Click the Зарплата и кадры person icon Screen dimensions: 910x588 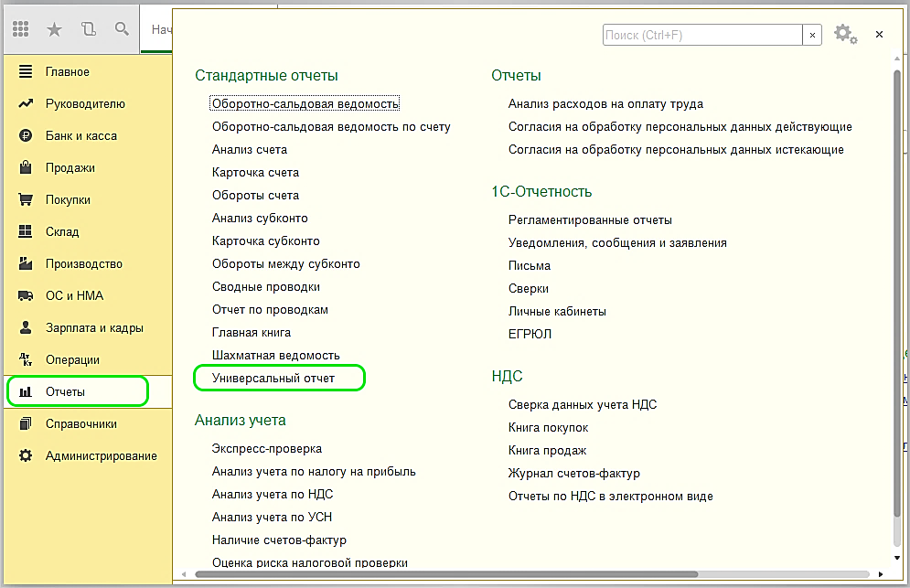tap(26, 327)
